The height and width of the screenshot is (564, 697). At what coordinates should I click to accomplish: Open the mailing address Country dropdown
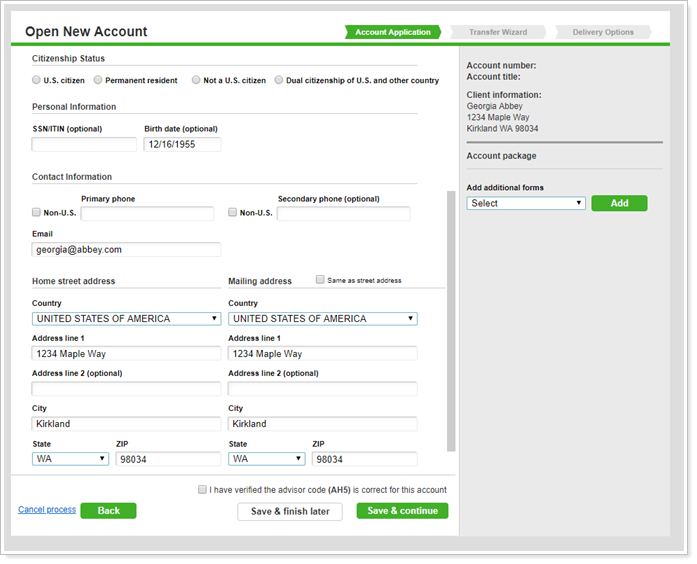(x=322, y=319)
